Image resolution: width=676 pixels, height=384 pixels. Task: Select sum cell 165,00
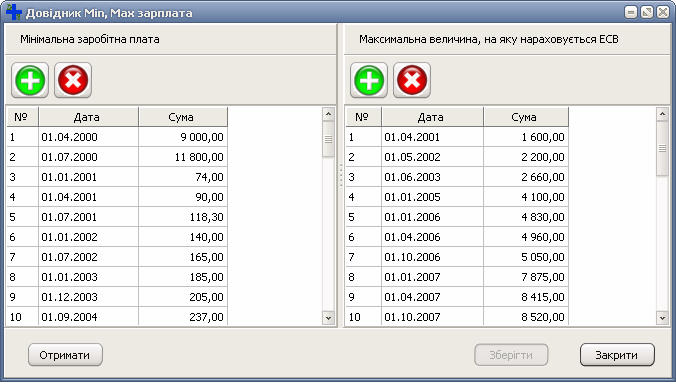click(x=183, y=257)
